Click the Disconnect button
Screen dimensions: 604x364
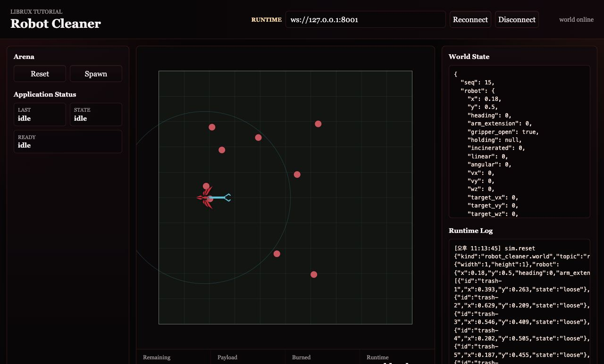pyautogui.click(x=517, y=20)
